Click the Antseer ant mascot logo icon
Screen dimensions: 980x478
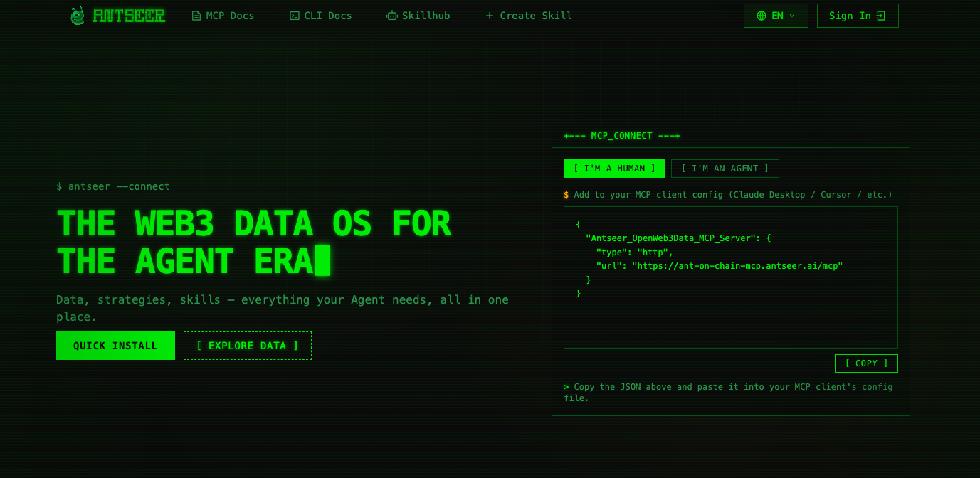(78, 16)
